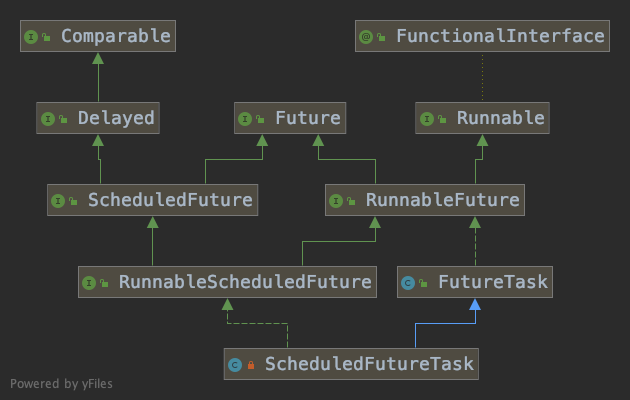The height and width of the screenshot is (400, 630).
Task: Select the RunnableFuture node label
Action: coord(443,200)
